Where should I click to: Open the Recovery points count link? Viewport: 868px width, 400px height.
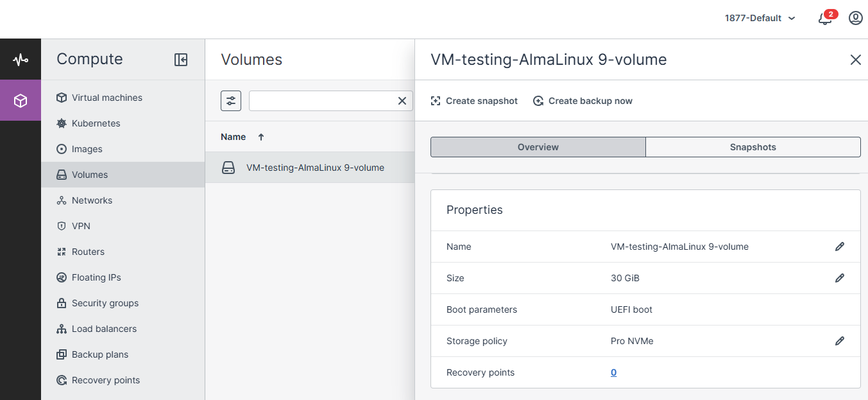click(x=613, y=372)
